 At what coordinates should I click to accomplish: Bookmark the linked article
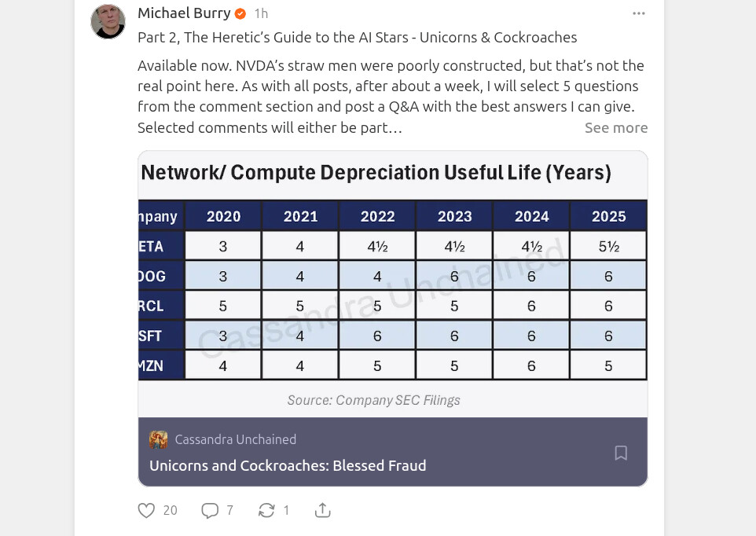[621, 453]
